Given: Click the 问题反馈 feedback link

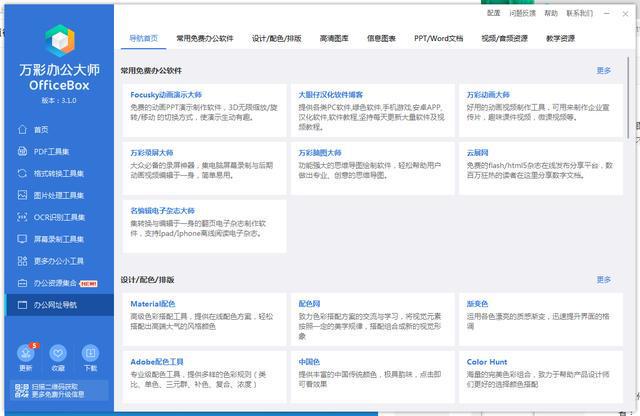Looking at the screenshot, I should [523, 13].
